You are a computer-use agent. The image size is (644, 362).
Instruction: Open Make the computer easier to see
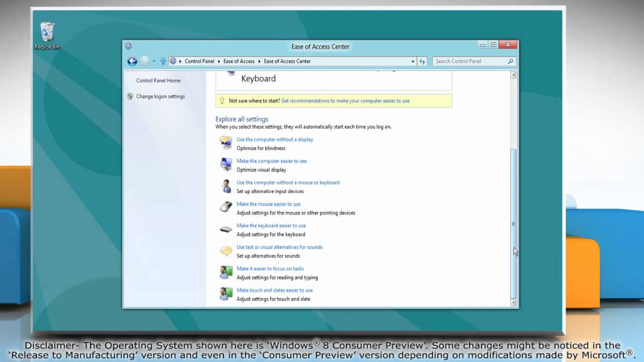pyautogui.click(x=272, y=161)
